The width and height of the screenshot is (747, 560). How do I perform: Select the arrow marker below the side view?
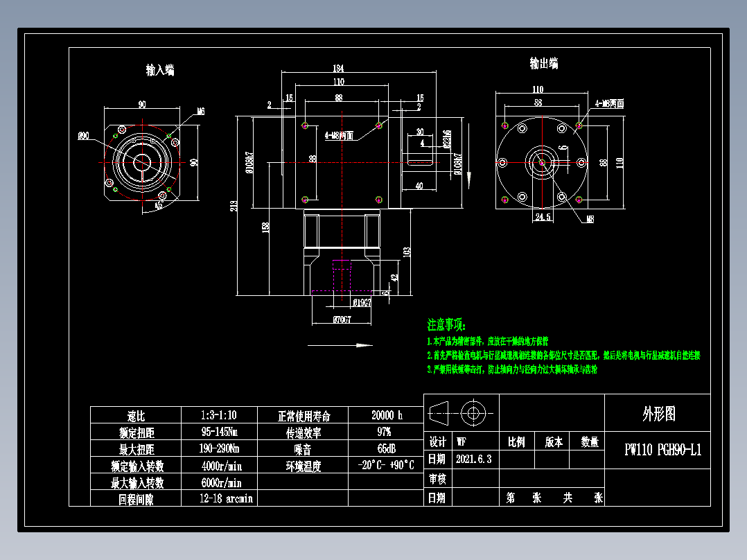(360, 344)
